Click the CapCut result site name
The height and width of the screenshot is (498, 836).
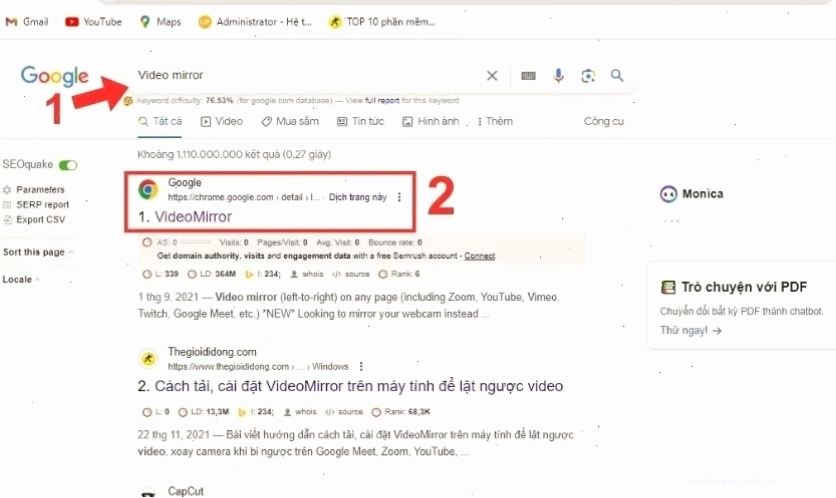point(186,491)
